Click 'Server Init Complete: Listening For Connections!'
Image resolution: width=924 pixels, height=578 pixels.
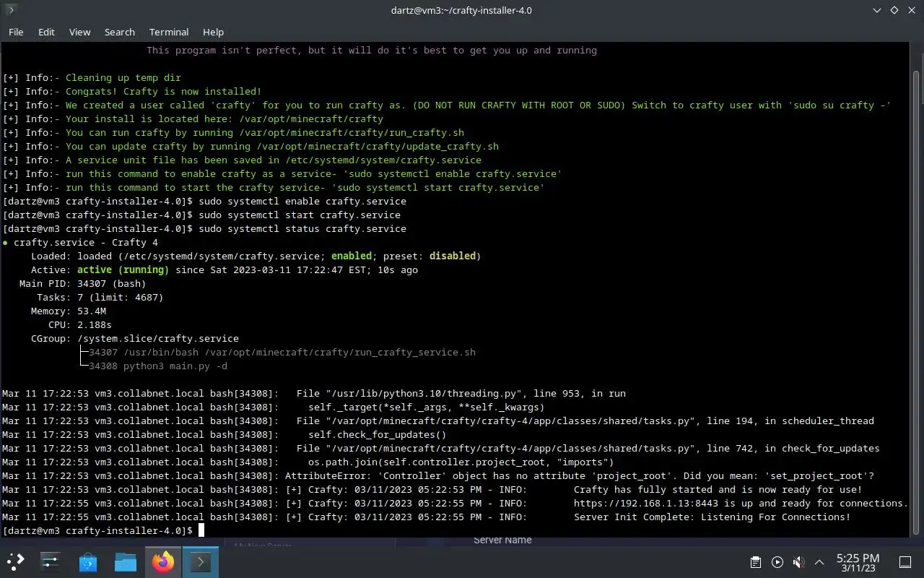(712, 517)
